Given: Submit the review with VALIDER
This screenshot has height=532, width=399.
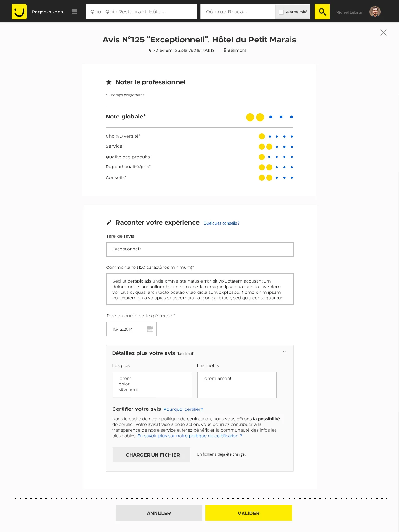Looking at the screenshot, I should 248,513.
